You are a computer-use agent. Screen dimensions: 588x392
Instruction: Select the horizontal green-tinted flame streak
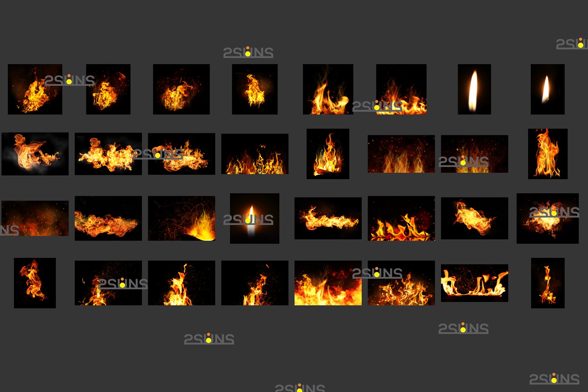coord(108,218)
